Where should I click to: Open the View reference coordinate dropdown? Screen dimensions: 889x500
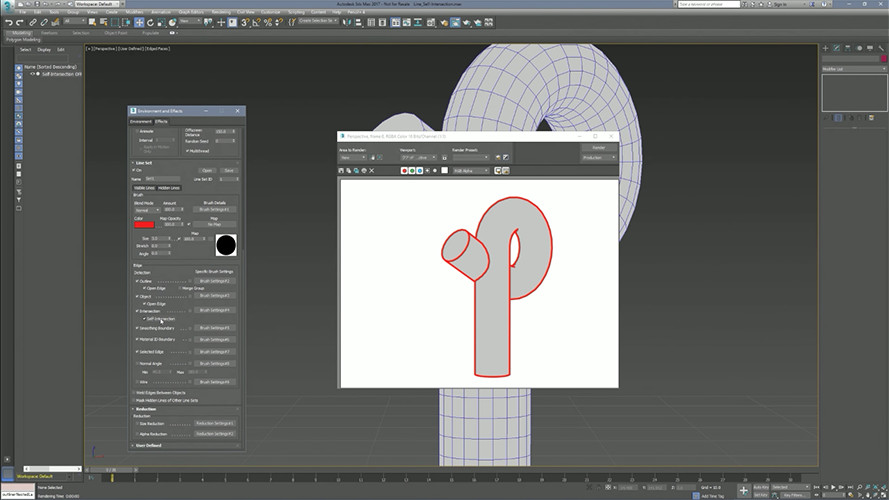pyautogui.click(x=190, y=21)
